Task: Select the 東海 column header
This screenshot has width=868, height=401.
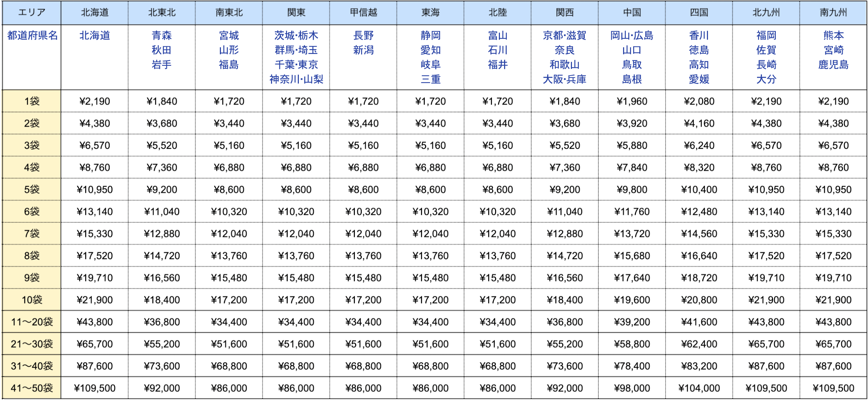Action: coord(430,13)
